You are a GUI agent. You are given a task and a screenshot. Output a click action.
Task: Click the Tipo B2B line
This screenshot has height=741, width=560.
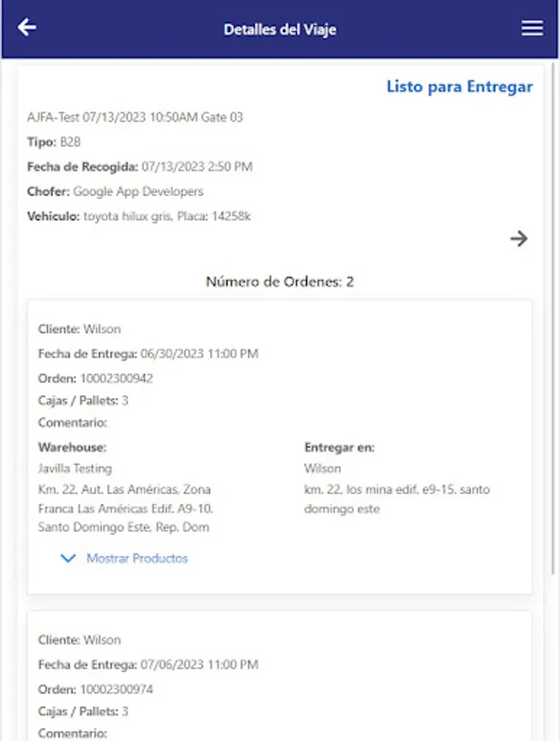(x=54, y=142)
